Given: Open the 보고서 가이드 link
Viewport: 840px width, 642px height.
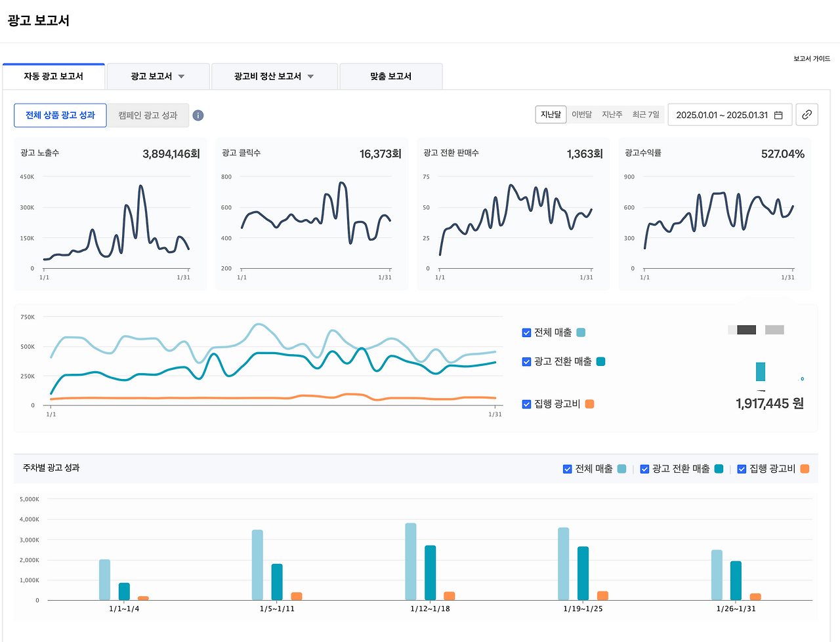Looking at the screenshot, I should (x=812, y=58).
